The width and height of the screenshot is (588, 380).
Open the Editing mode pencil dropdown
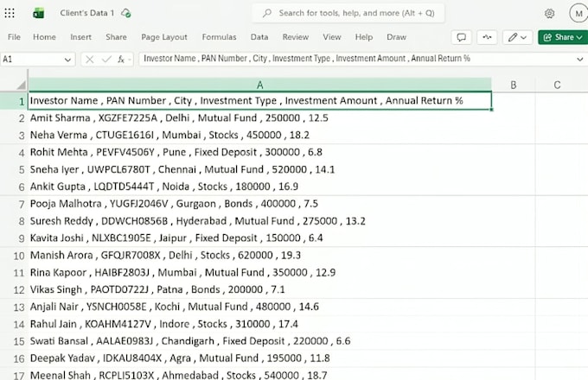pos(517,37)
